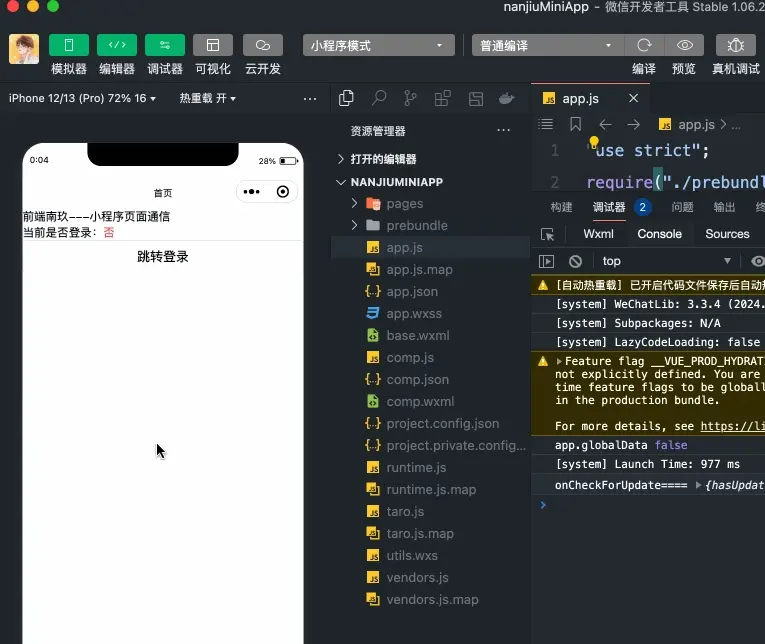Open the explorer files icon

click(346, 99)
